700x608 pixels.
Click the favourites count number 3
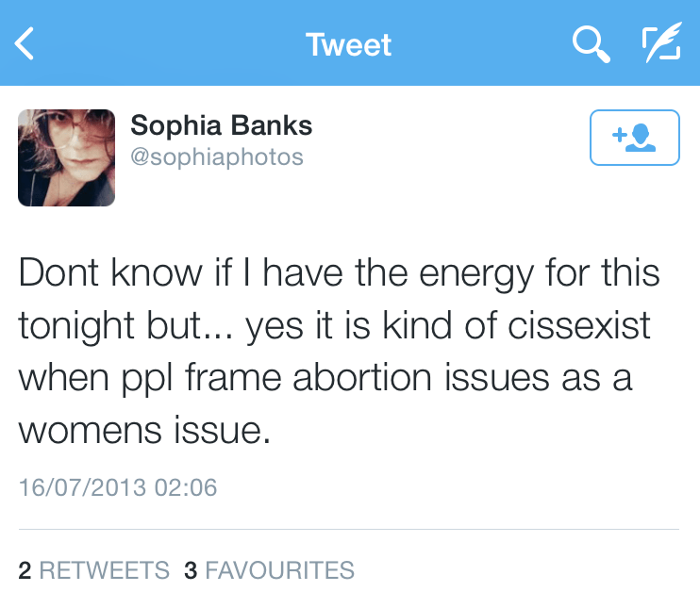click(x=190, y=570)
